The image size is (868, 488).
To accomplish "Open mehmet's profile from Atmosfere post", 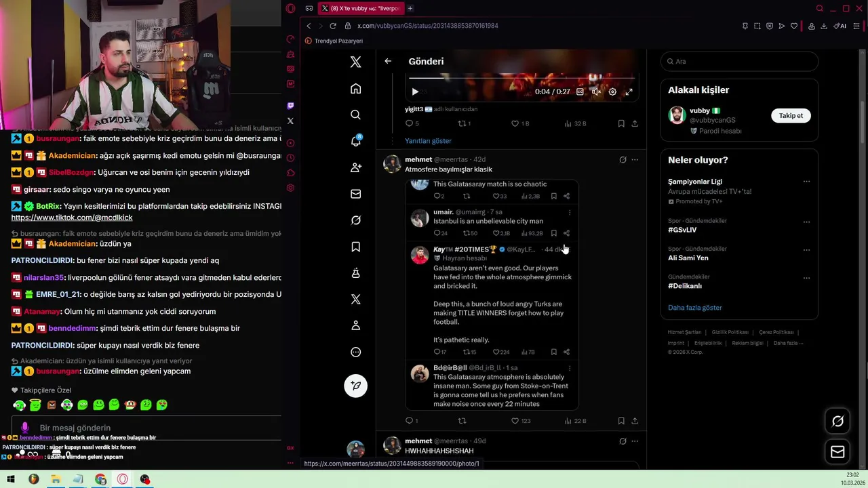I will click(x=418, y=159).
